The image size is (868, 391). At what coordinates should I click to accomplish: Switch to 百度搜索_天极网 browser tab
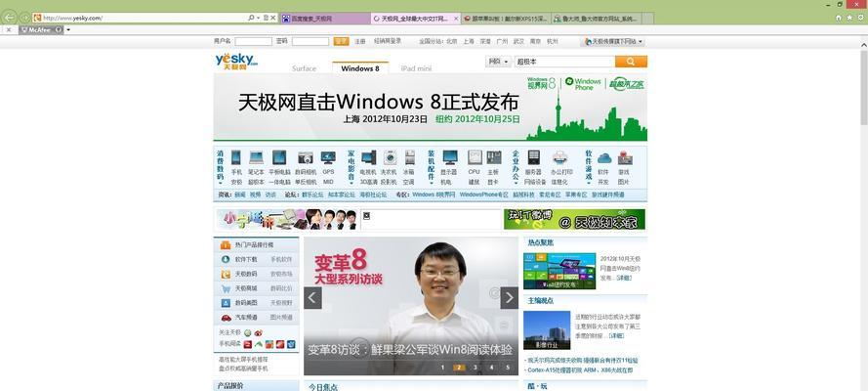324,19
